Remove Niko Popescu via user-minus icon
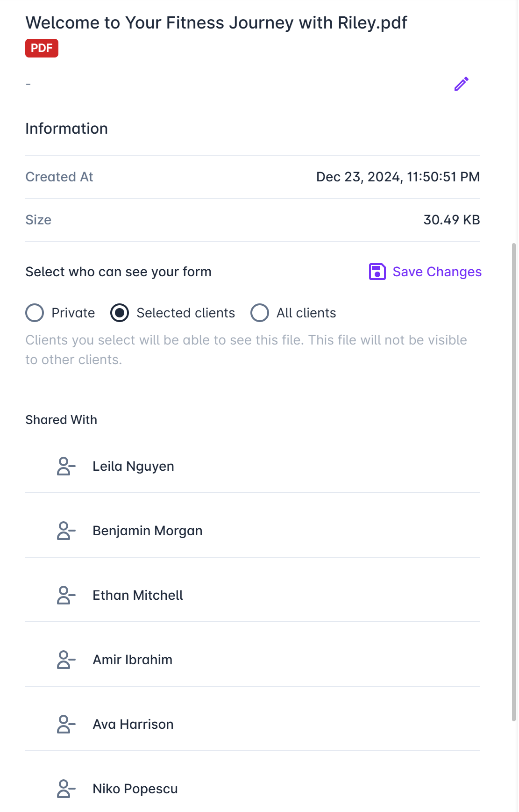Viewport: 519px width, 812px height. 66,789
